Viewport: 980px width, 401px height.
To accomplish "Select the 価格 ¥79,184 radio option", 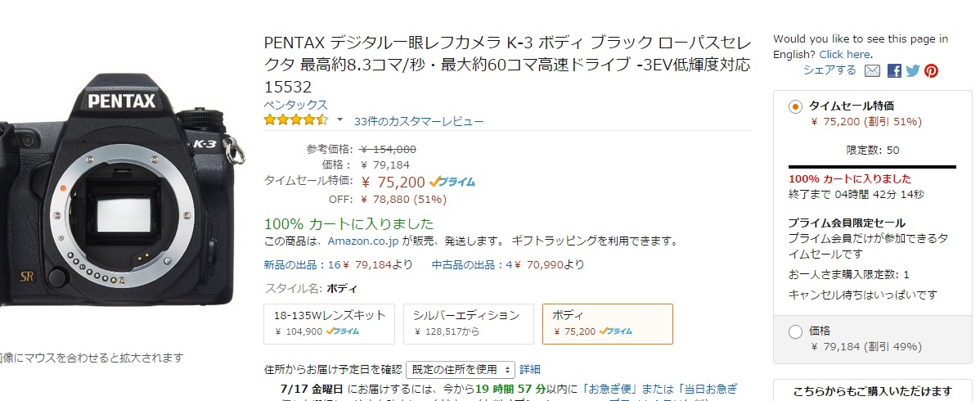I will 795,332.
